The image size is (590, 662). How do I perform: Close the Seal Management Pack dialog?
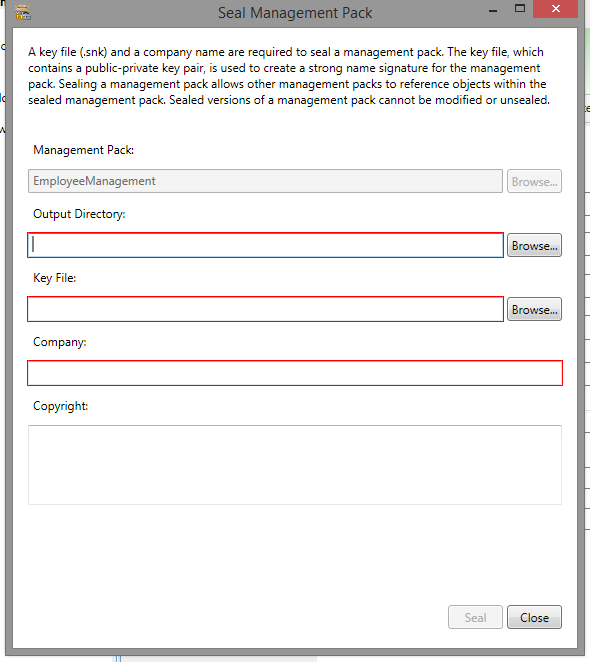coord(534,617)
